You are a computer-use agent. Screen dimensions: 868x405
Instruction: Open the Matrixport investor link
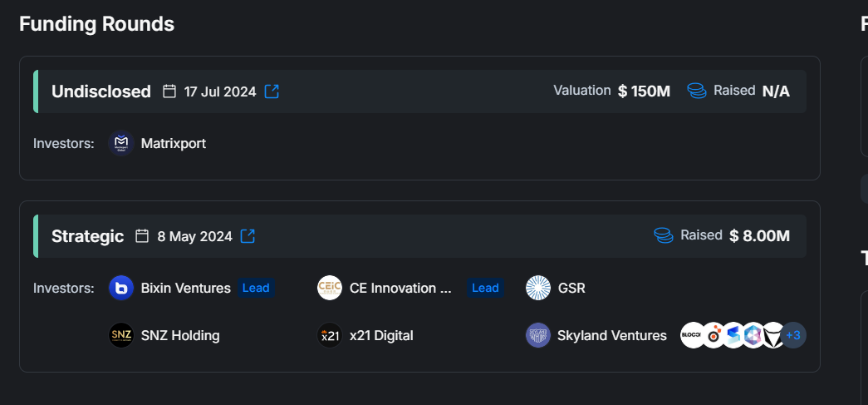[173, 143]
